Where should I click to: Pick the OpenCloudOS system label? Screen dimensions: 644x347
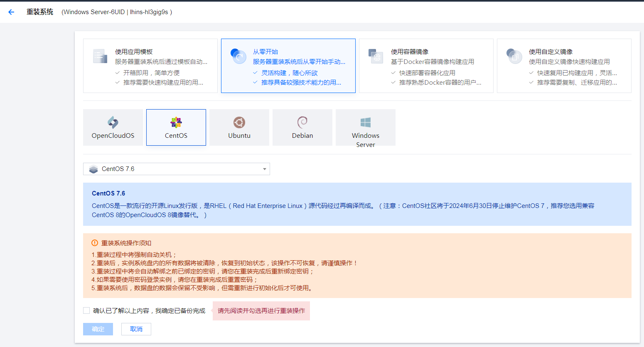pos(113,136)
